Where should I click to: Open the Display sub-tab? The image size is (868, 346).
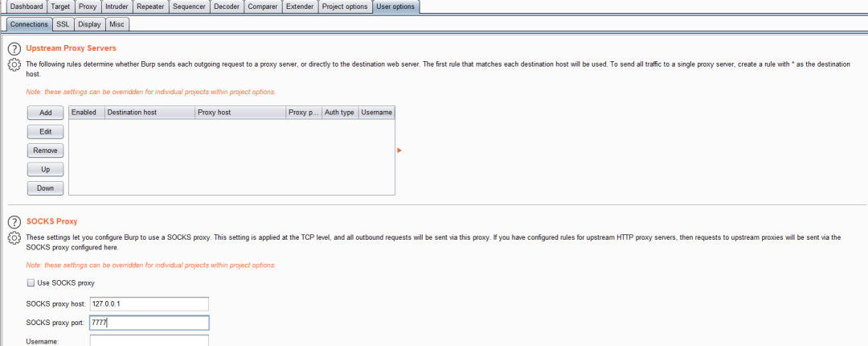point(90,24)
